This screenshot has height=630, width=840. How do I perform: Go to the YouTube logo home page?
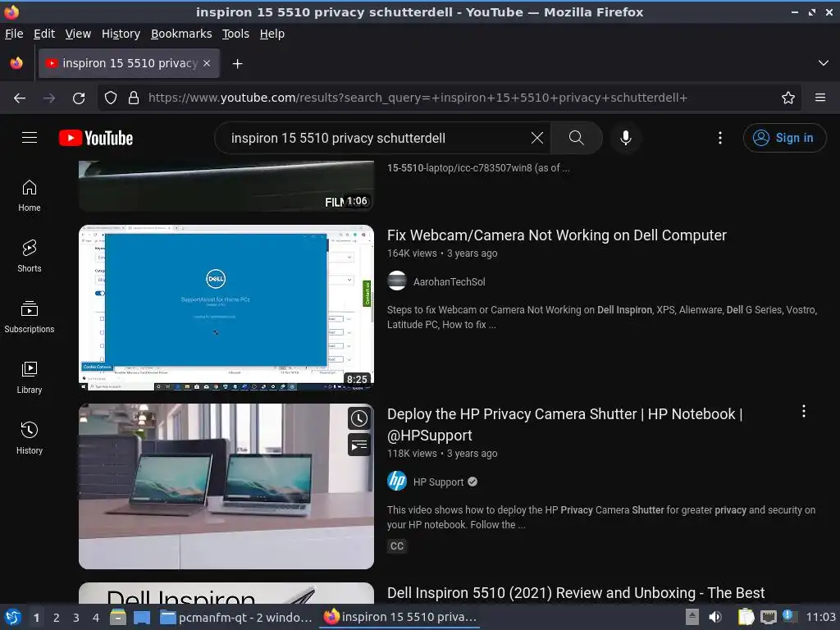coord(96,138)
